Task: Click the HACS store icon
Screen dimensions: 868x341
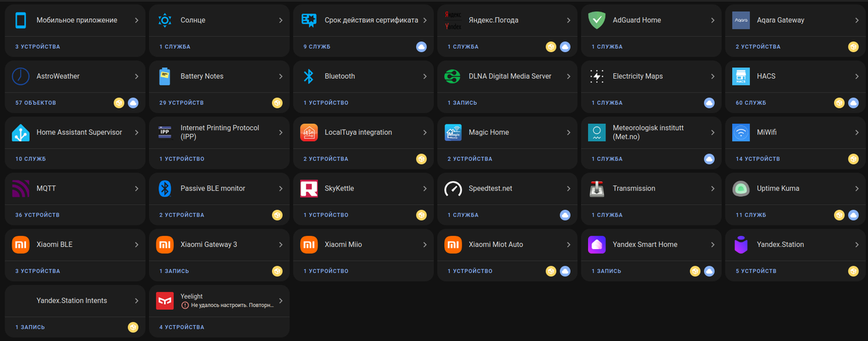Action: 741,76
